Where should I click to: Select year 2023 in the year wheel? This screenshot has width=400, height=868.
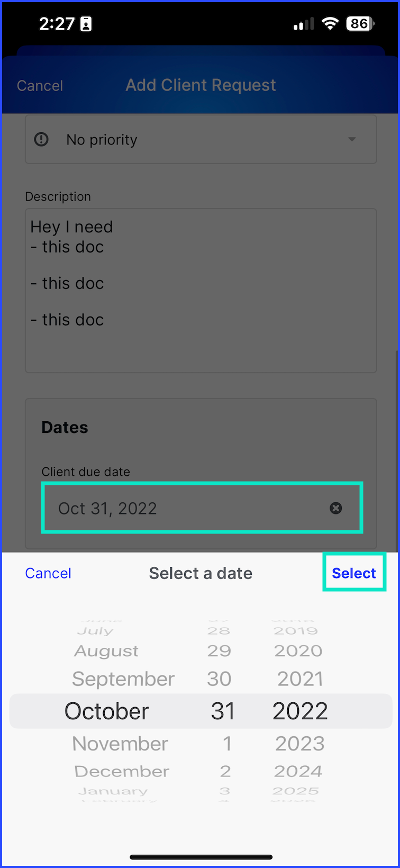coord(299,744)
